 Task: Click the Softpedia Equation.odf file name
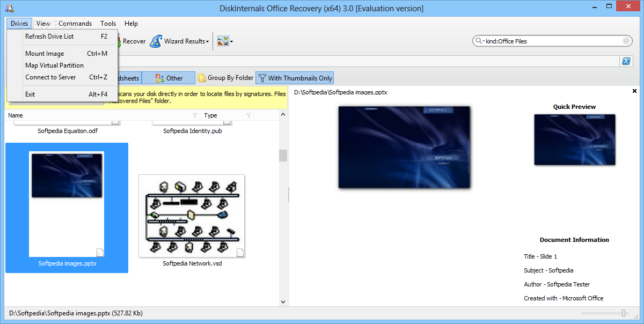click(68, 131)
